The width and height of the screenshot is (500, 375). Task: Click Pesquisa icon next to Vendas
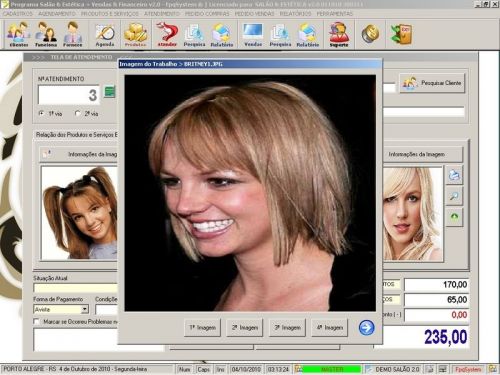pyautogui.click(x=280, y=34)
